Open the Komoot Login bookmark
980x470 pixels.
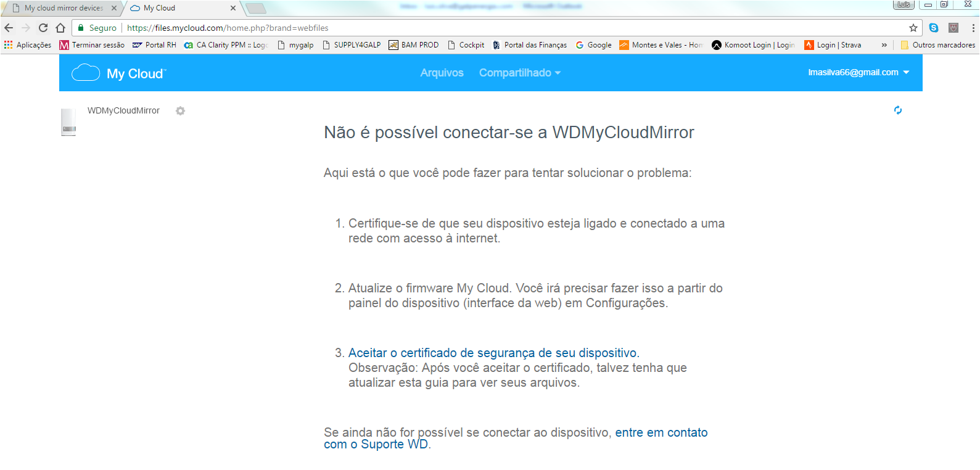(x=753, y=45)
